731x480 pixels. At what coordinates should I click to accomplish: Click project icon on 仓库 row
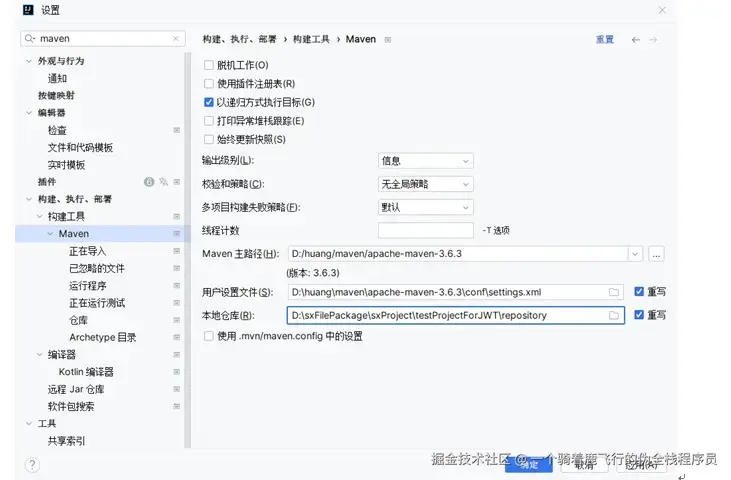click(x=177, y=320)
